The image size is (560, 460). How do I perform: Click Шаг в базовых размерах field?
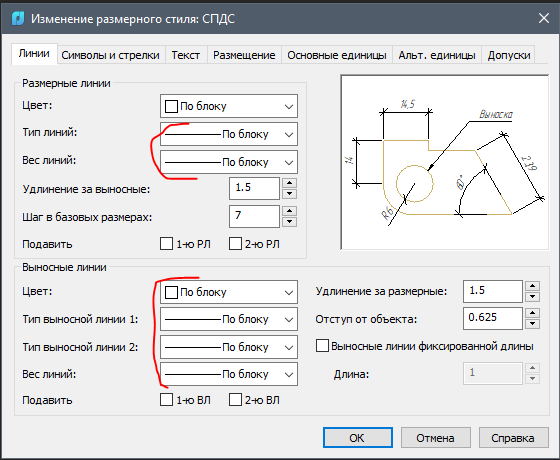click(x=254, y=216)
